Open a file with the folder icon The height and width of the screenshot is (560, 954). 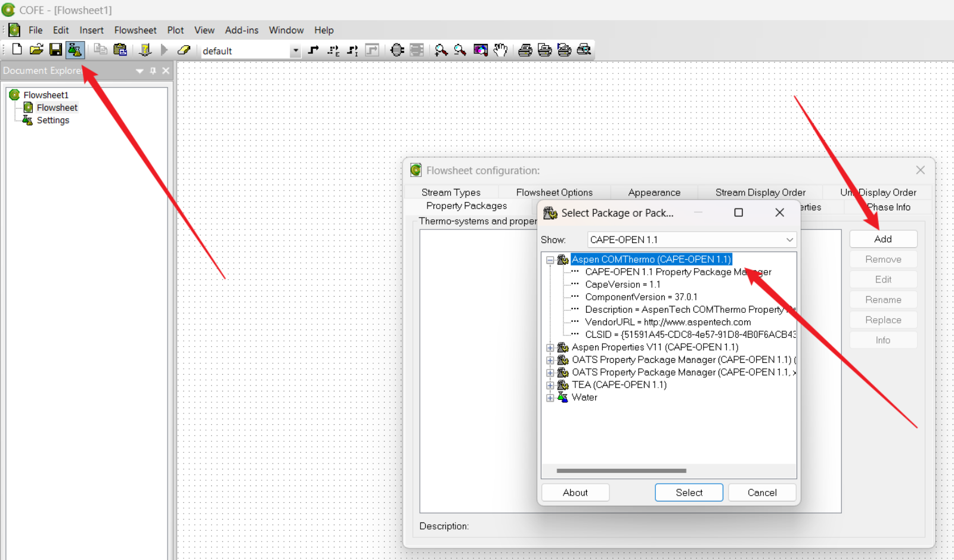[36, 50]
